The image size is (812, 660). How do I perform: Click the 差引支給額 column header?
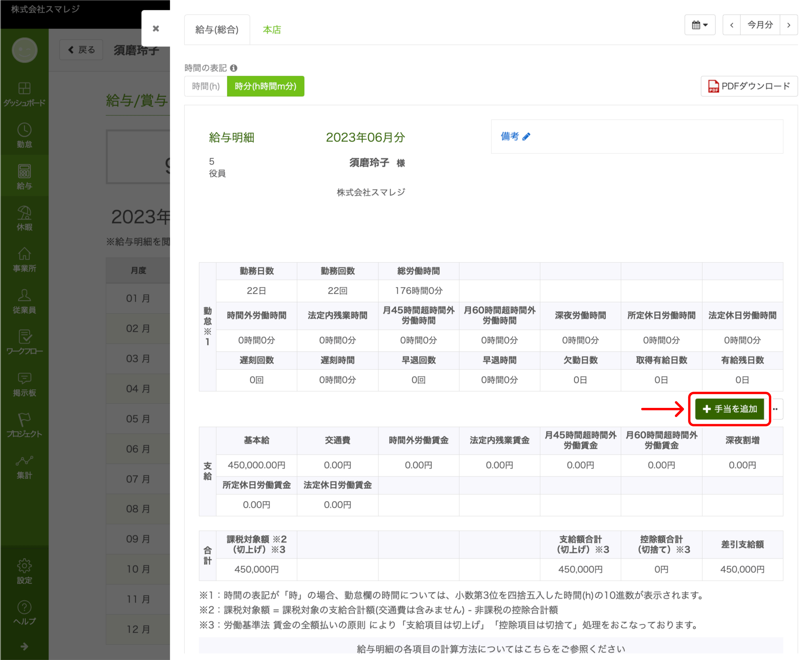pos(743,544)
